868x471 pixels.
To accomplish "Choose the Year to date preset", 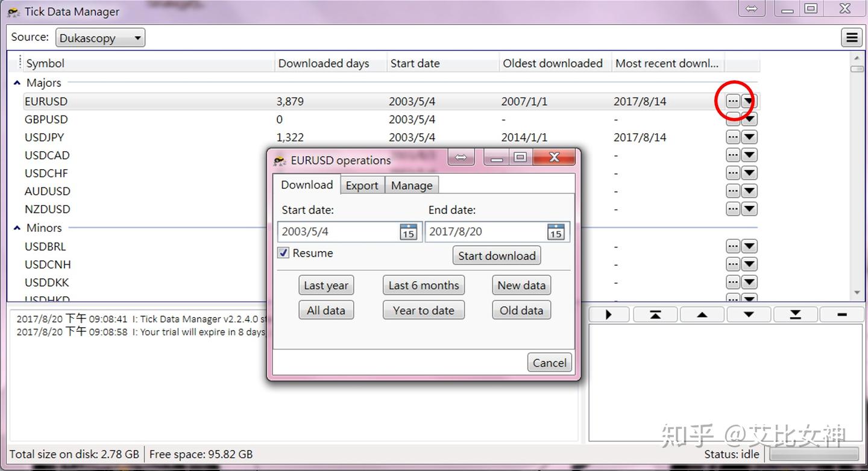I will (x=424, y=311).
